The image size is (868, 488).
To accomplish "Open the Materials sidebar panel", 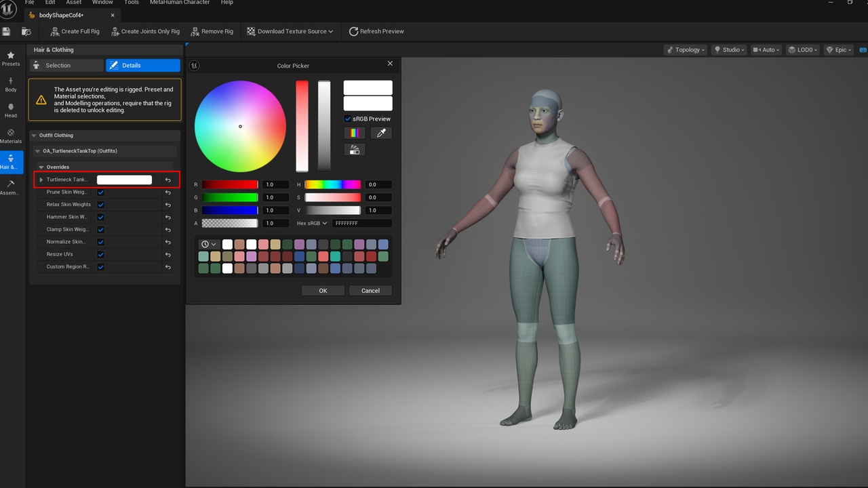I will click(x=11, y=136).
